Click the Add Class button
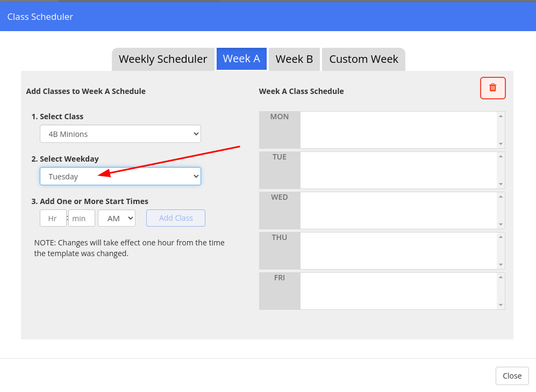The width and height of the screenshot is (536, 392). pyautogui.click(x=176, y=218)
